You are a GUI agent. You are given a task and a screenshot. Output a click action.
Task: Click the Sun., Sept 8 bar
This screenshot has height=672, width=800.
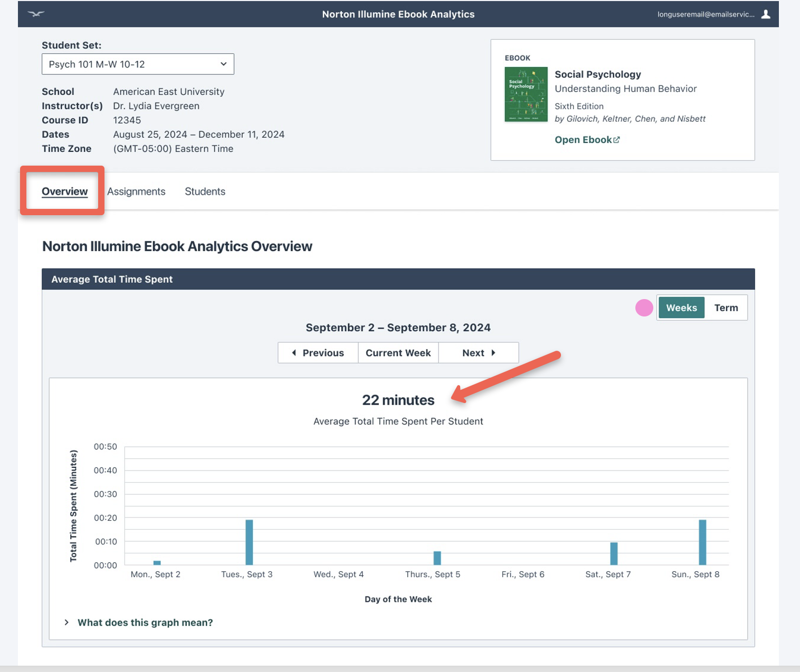point(702,542)
